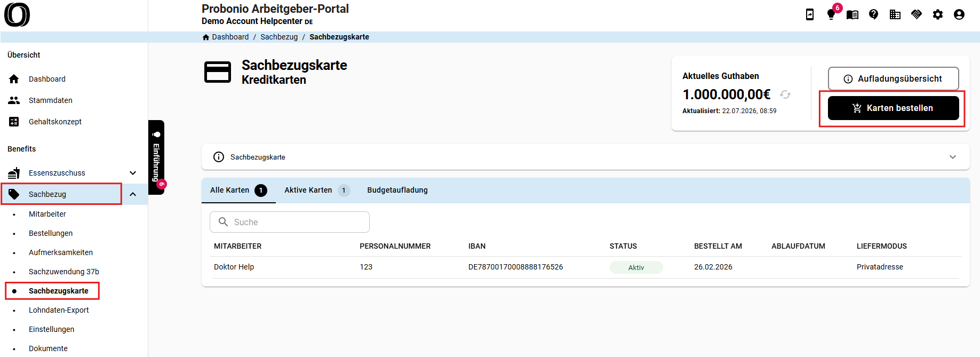Open settings gear in top bar

pos(938,15)
